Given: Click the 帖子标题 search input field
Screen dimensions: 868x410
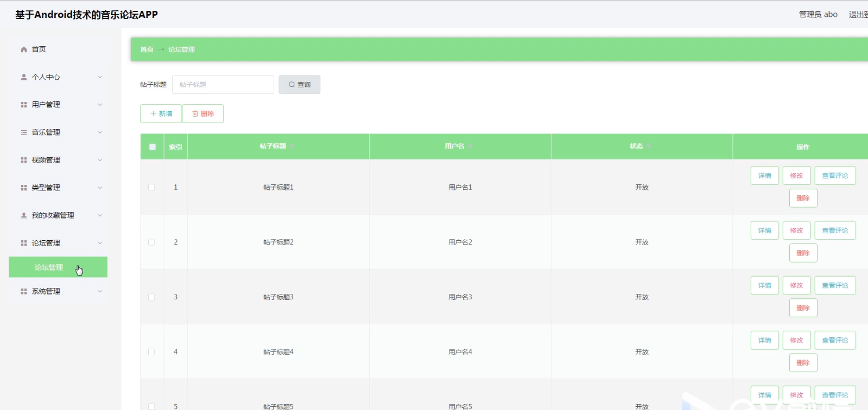Looking at the screenshot, I should [x=223, y=85].
